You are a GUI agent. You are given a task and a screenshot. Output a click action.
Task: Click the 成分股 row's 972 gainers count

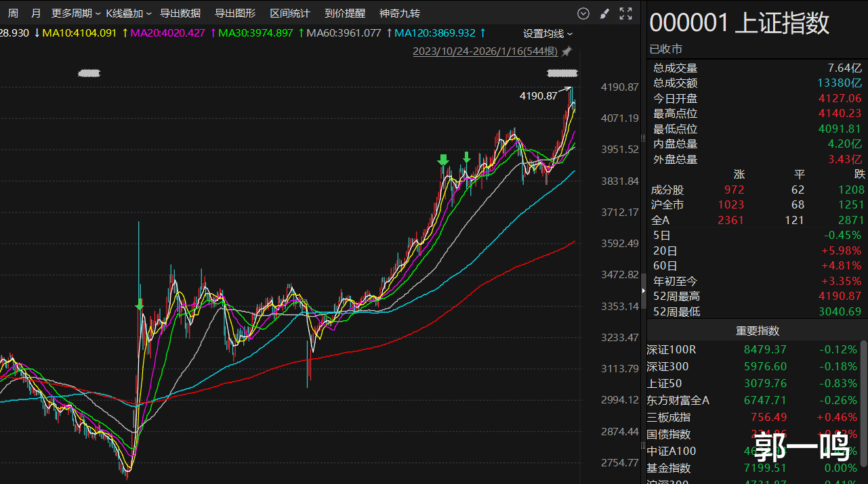coord(734,190)
